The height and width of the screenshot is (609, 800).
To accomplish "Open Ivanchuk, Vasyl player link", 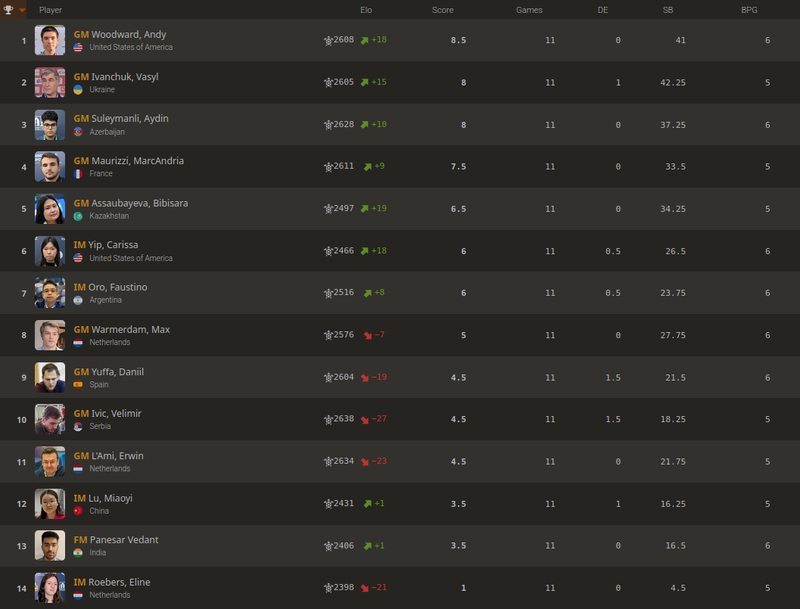I will tap(124, 76).
